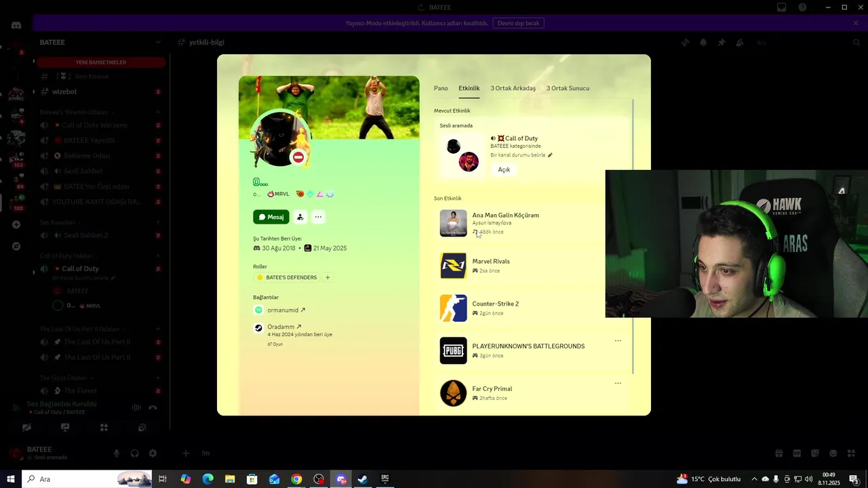The image size is (868, 488).
Task: Click the Counter-Strike 2 game icon
Action: click(453, 308)
